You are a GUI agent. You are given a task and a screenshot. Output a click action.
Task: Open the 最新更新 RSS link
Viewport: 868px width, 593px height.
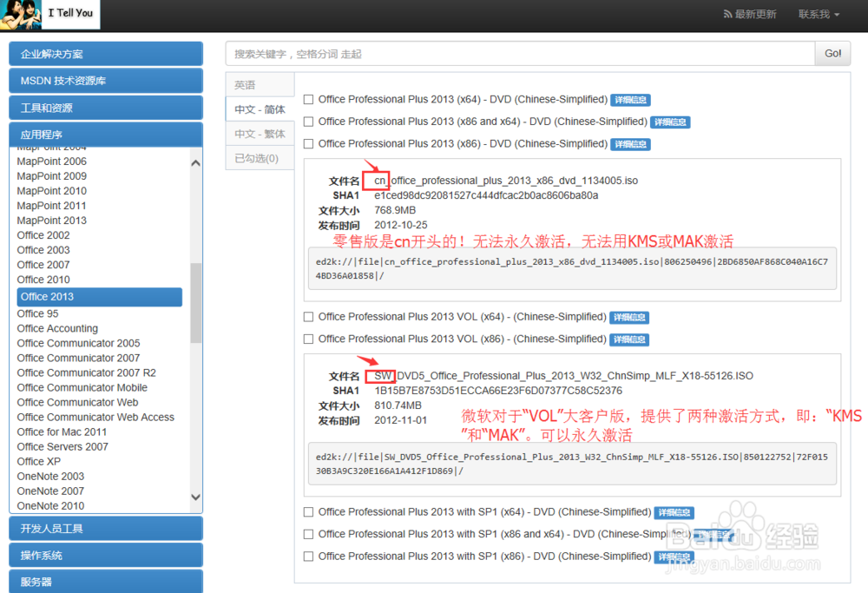coord(750,15)
